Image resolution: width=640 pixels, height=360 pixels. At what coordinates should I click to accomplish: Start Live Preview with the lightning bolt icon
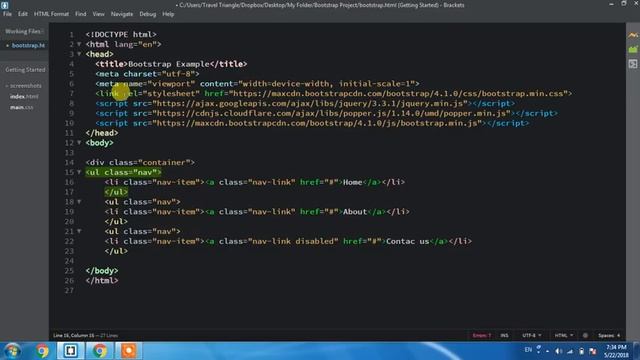[633, 36]
